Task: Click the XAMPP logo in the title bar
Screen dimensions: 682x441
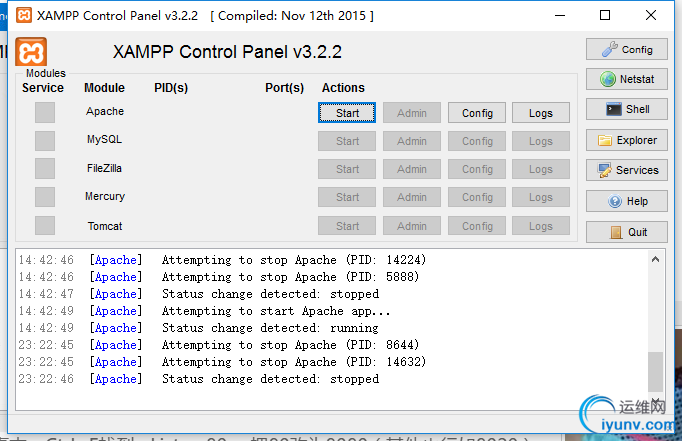Action: (x=24, y=15)
